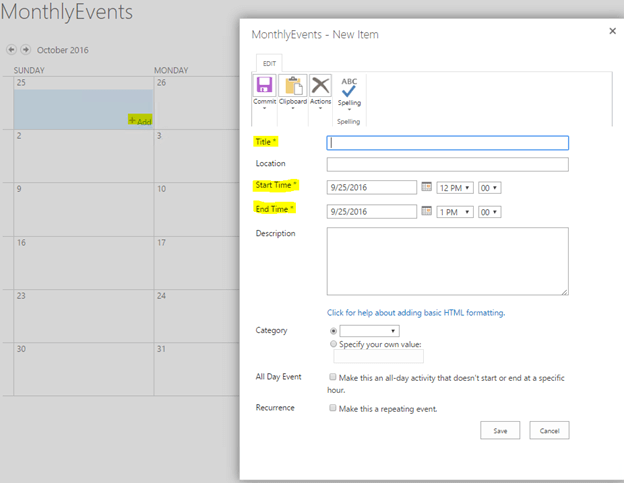Image resolution: width=624 pixels, height=483 pixels.
Task: Select calendar day 16
Action: tap(21, 243)
